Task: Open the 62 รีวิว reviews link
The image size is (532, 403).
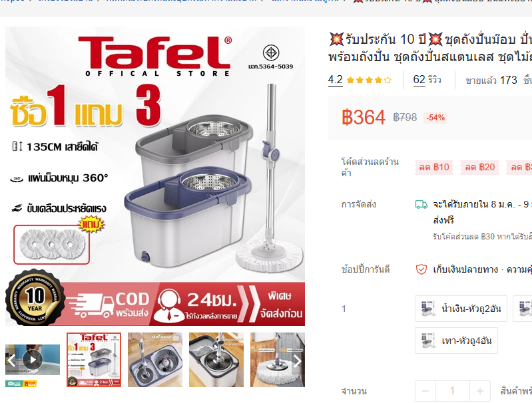Action: tap(427, 80)
